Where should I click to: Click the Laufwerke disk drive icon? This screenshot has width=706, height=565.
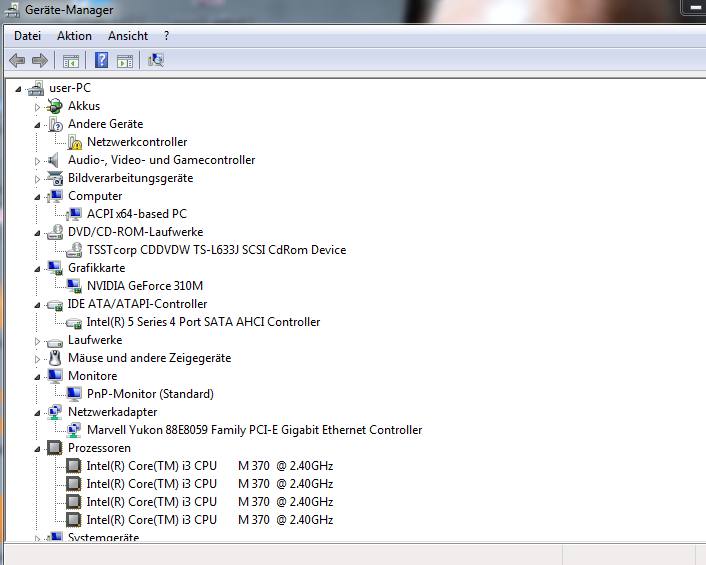(55, 342)
